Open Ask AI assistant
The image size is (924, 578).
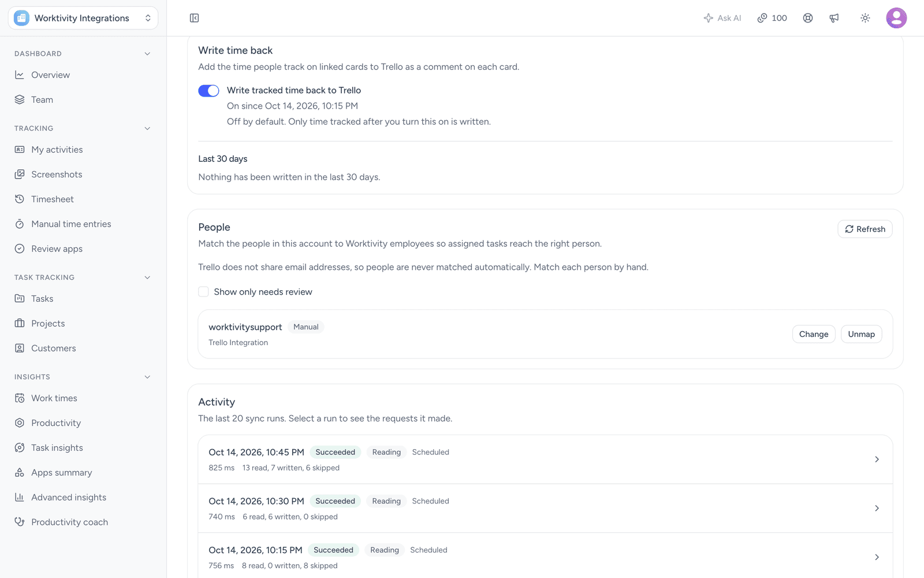tap(722, 18)
